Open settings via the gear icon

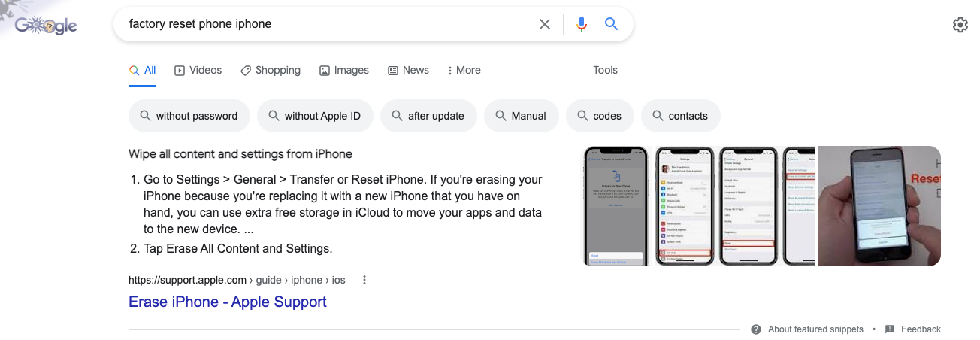point(960,25)
